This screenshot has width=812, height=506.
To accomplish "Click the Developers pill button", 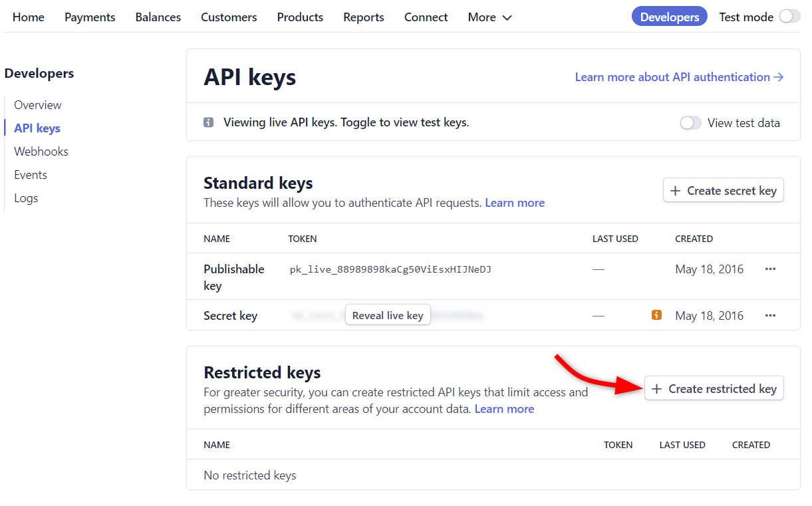I will click(669, 17).
